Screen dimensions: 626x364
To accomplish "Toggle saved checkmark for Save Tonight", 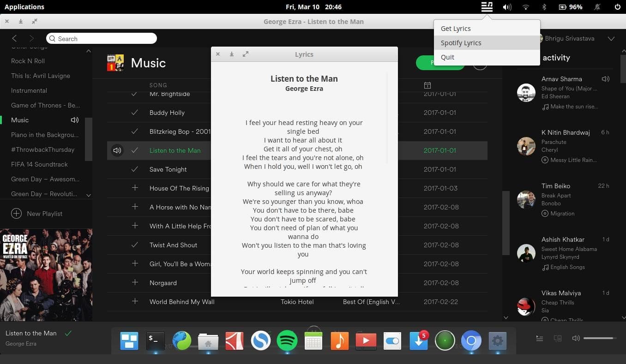I will pos(134,169).
